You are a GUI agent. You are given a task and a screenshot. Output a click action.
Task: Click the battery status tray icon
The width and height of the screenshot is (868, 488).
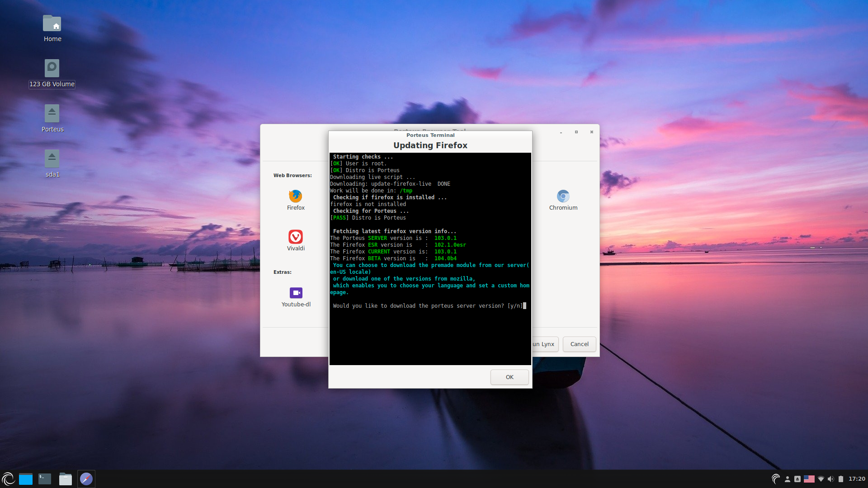(x=841, y=479)
